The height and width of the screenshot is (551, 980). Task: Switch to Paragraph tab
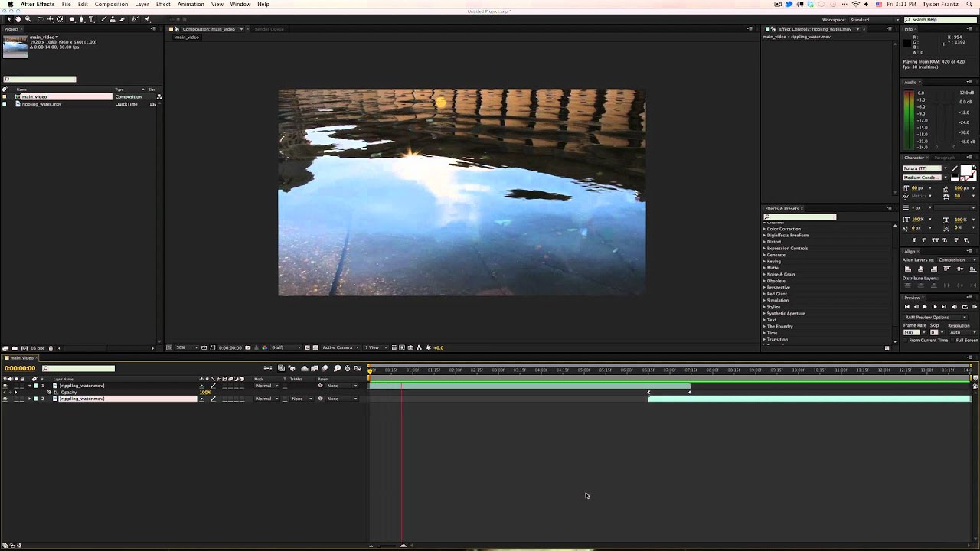tap(944, 158)
